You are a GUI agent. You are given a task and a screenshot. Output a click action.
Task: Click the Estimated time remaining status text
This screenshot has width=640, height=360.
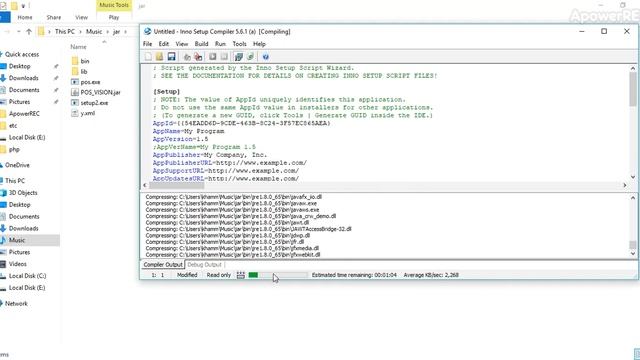354,275
